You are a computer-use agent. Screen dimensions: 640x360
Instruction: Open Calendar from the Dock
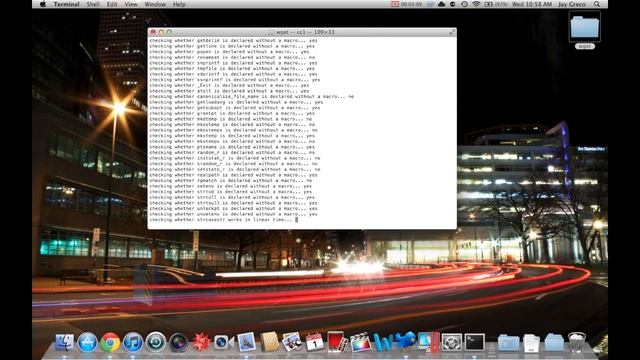[x=314, y=342]
